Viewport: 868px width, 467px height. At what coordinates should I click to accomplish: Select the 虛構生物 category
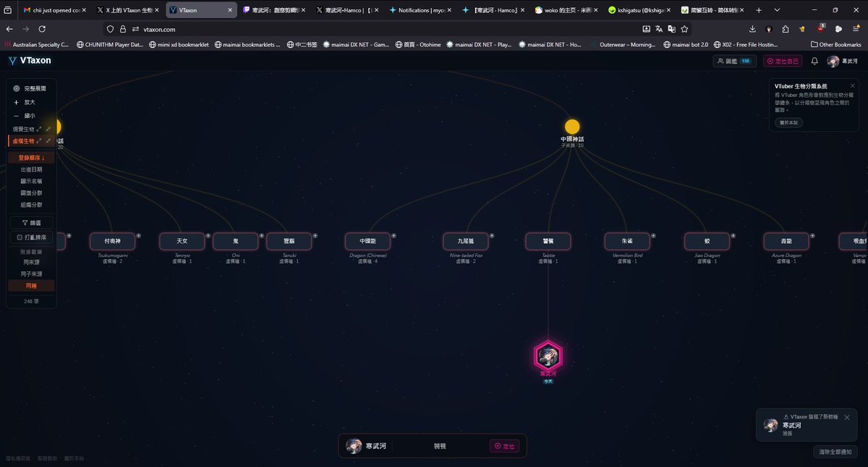point(23,140)
